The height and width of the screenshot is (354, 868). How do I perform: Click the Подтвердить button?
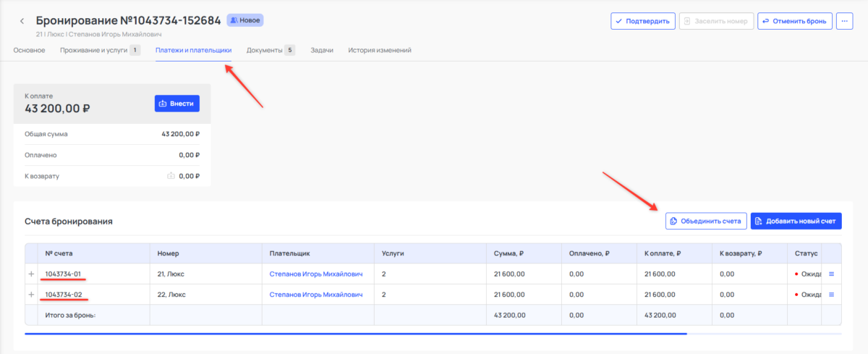(x=643, y=21)
